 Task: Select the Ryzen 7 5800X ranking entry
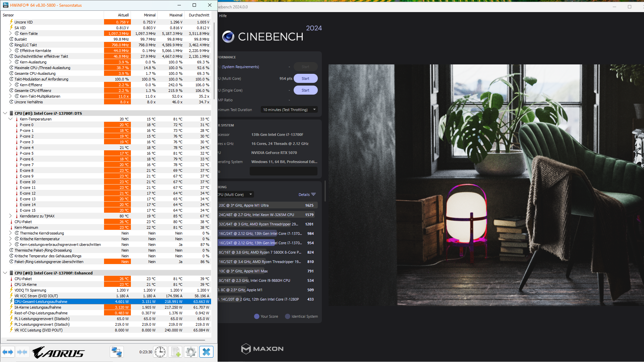(267, 252)
